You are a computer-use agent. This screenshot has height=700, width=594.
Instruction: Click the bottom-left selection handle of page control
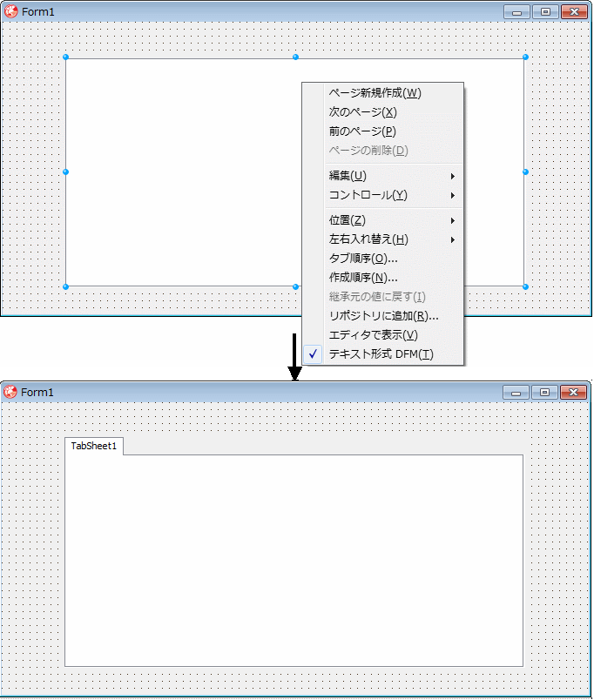coord(65,286)
